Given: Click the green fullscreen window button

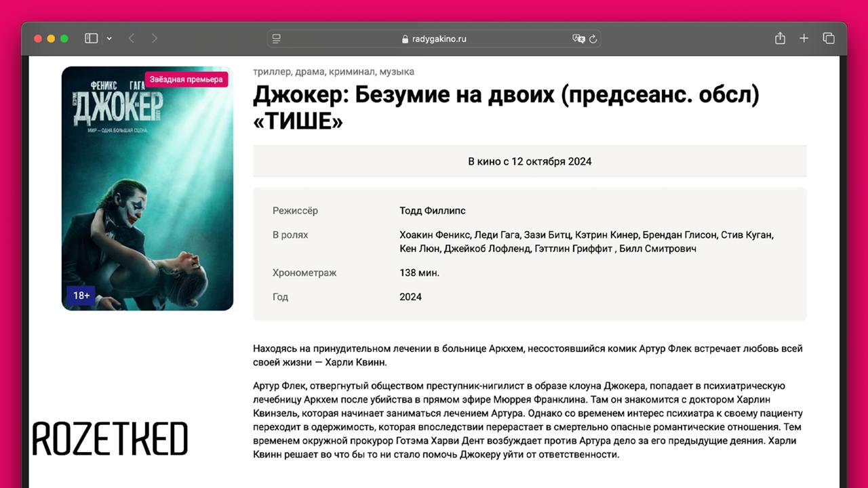Looking at the screenshot, I should coord(64,39).
